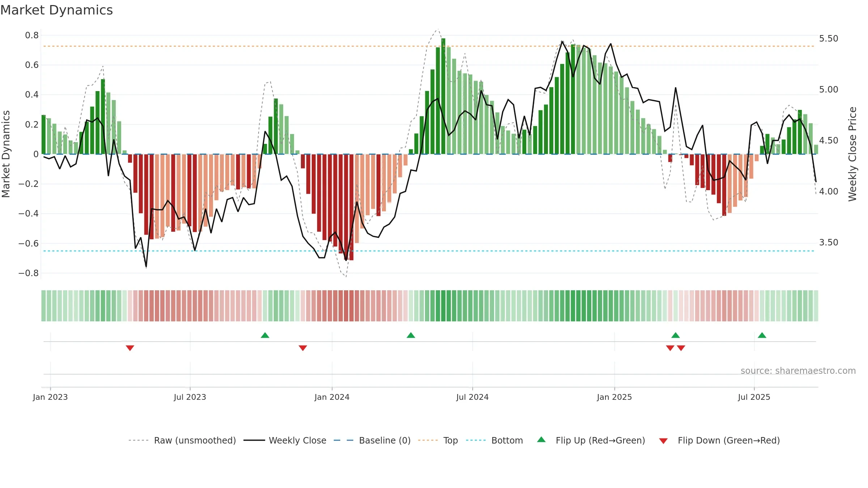Screen dimensions: 868x488
Task: Toggle Flip Up (Red→Green) legend entry
Action: [591, 440]
